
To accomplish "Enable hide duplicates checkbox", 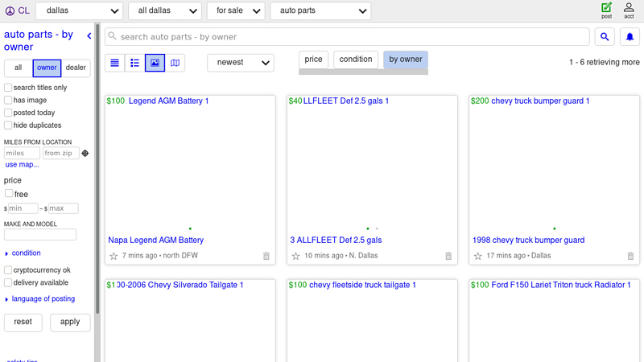I will (x=8, y=125).
